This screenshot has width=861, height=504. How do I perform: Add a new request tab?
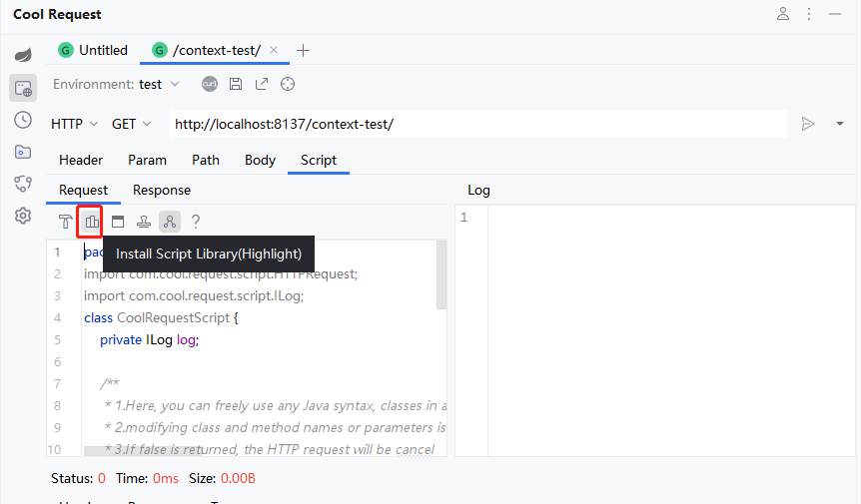click(x=303, y=51)
